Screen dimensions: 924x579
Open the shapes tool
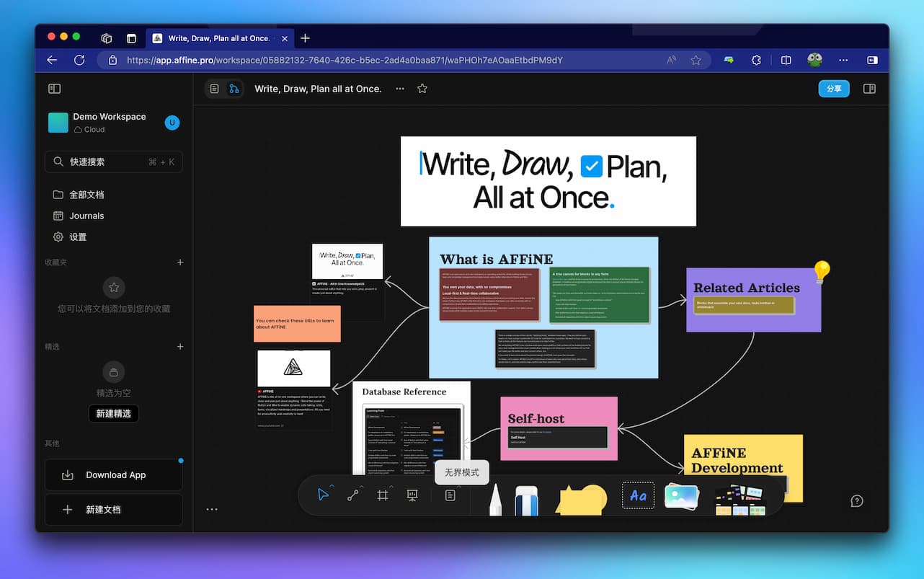580,499
